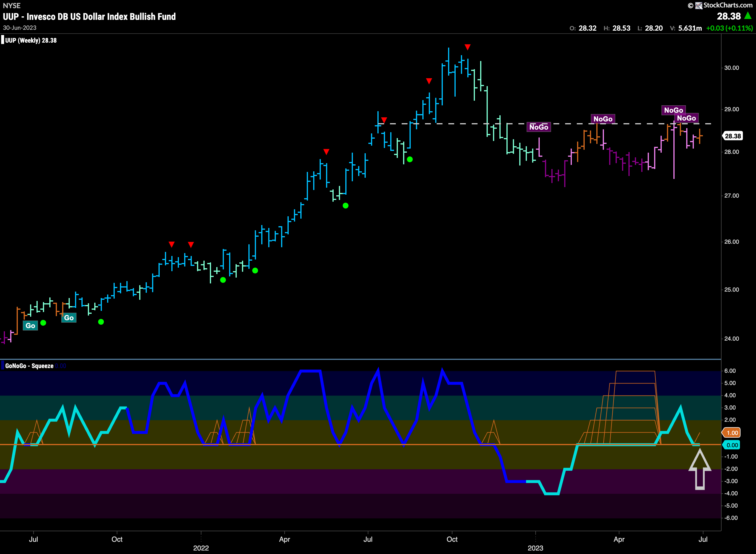Click the Open value 28.32

[x=587, y=28]
